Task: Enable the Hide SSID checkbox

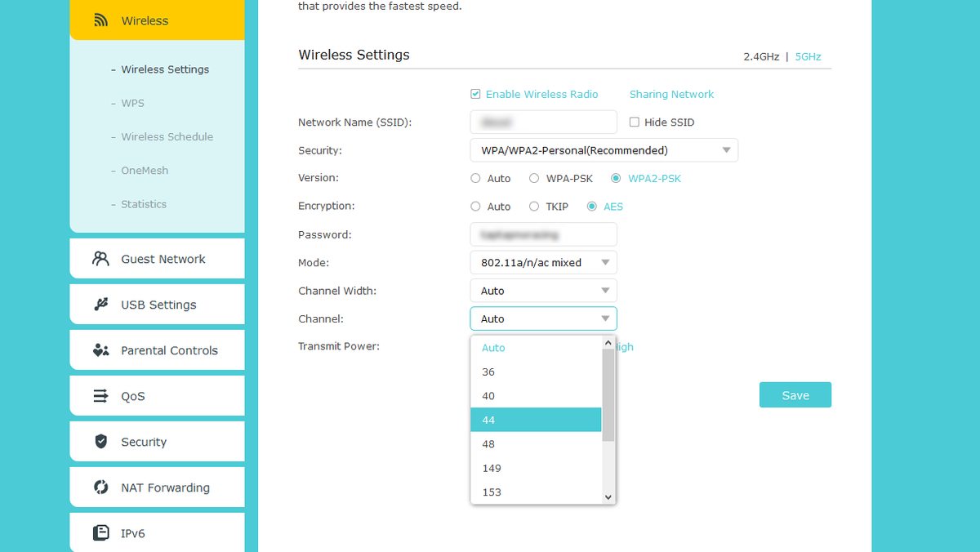Action: coord(634,122)
